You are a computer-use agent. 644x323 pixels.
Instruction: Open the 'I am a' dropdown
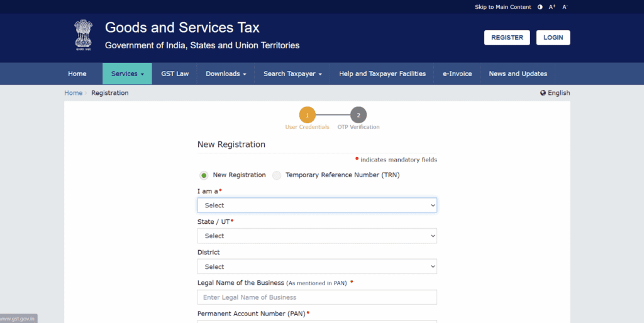click(317, 205)
